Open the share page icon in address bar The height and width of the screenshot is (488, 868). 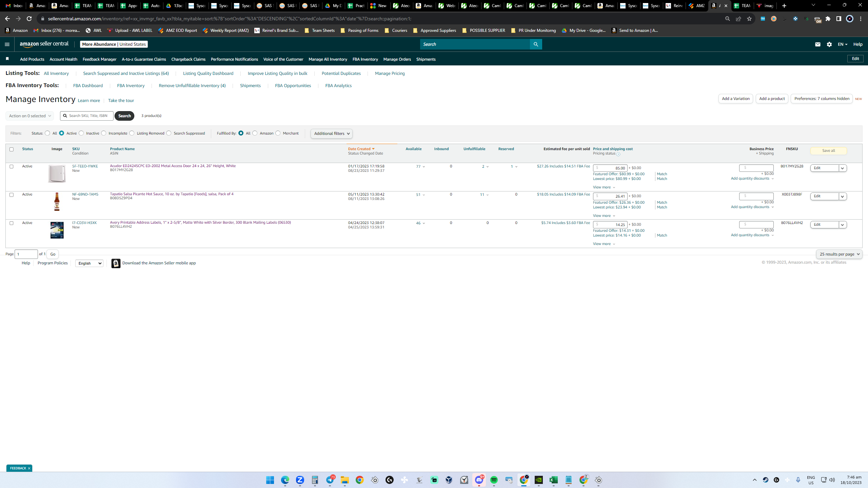(x=738, y=19)
